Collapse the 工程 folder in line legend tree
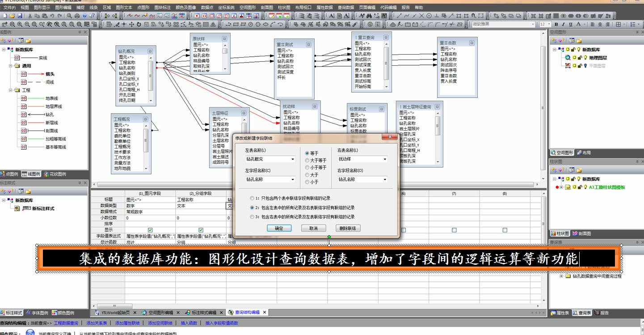The height and width of the screenshot is (335, 644). pos(10,90)
